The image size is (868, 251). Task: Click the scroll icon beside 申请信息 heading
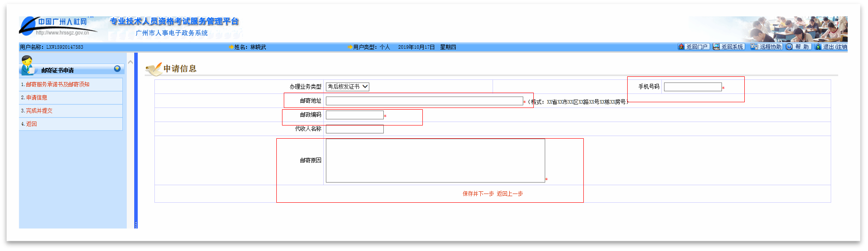154,68
